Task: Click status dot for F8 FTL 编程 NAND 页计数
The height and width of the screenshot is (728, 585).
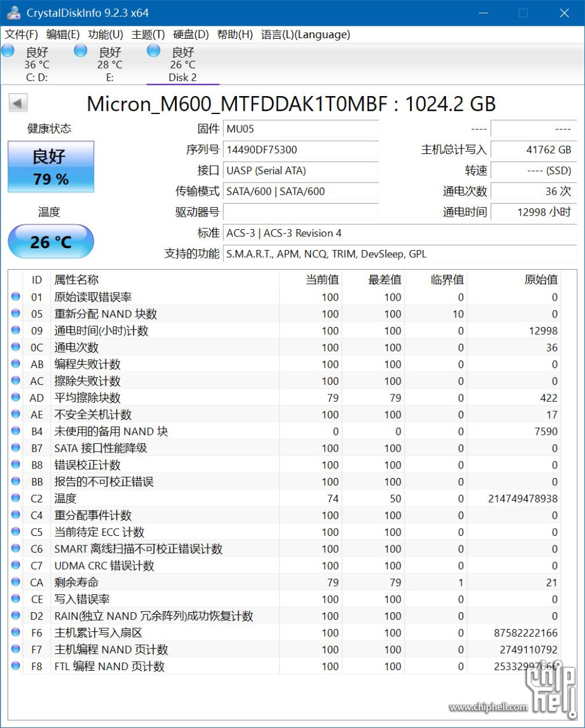Action: (x=16, y=666)
